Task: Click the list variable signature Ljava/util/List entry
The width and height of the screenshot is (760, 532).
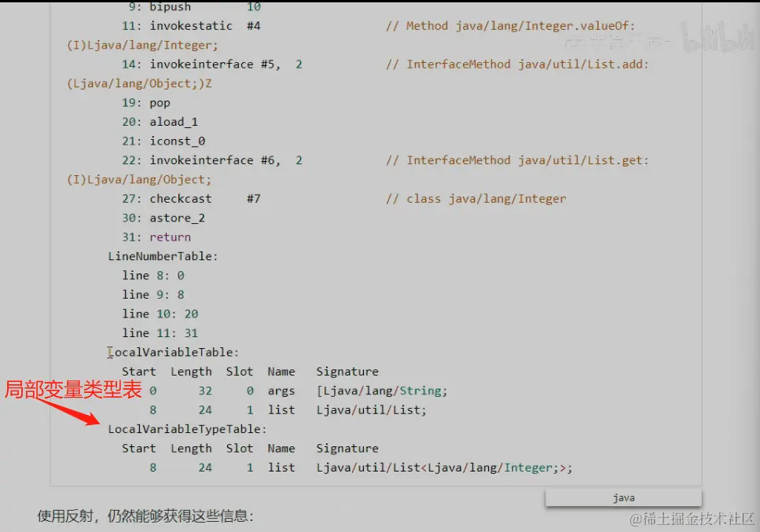Action: 369,409
